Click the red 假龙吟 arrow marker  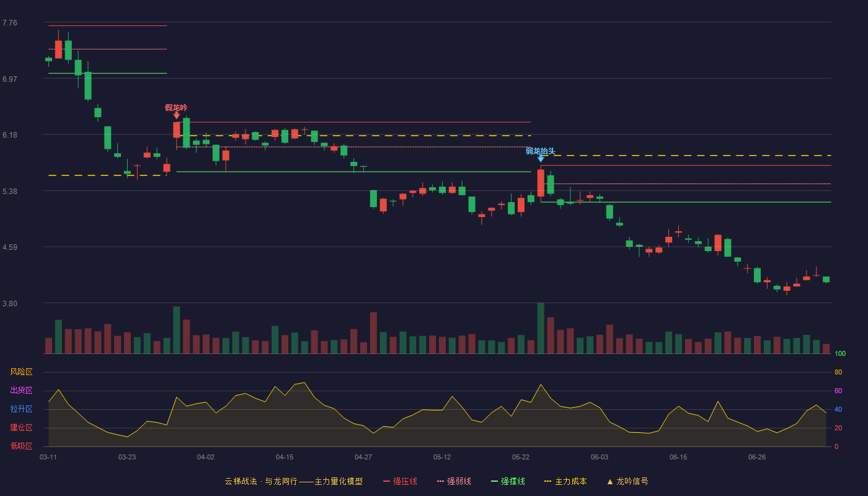point(177,115)
